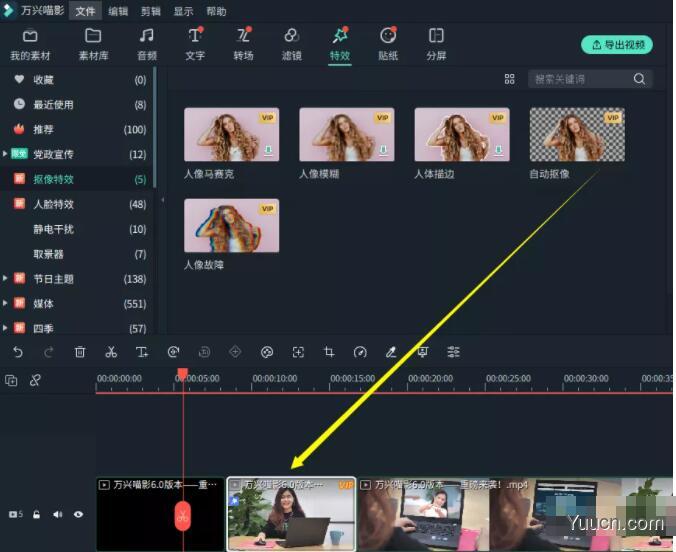Toggle the grid view icon

tap(510, 79)
